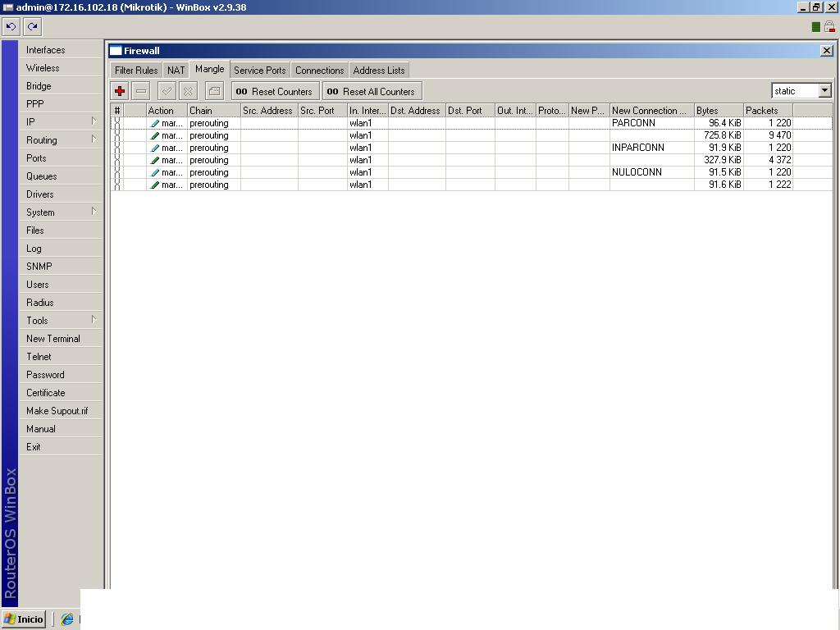
Task: Click the Reset All Counters button
Action: pos(372,91)
